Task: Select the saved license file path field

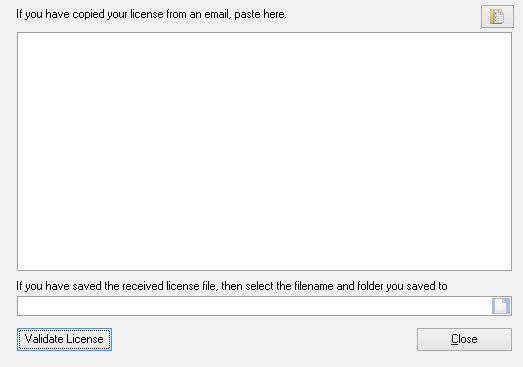Action: [254, 306]
